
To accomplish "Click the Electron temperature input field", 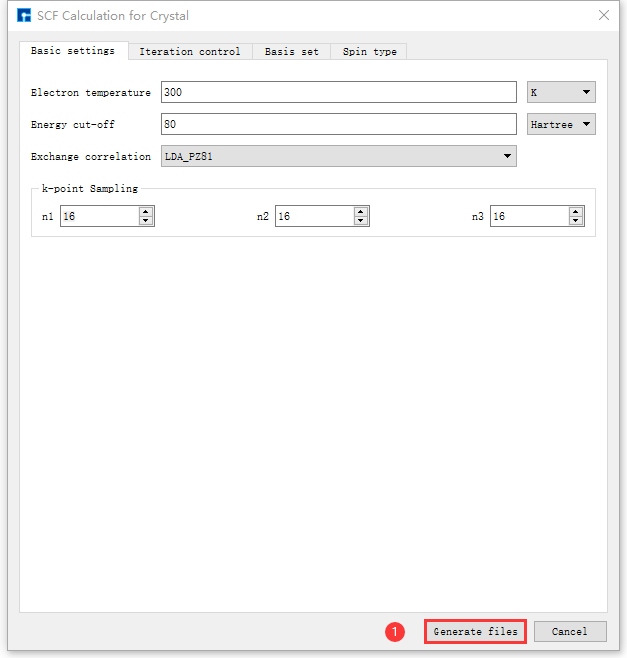I will (338, 93).
